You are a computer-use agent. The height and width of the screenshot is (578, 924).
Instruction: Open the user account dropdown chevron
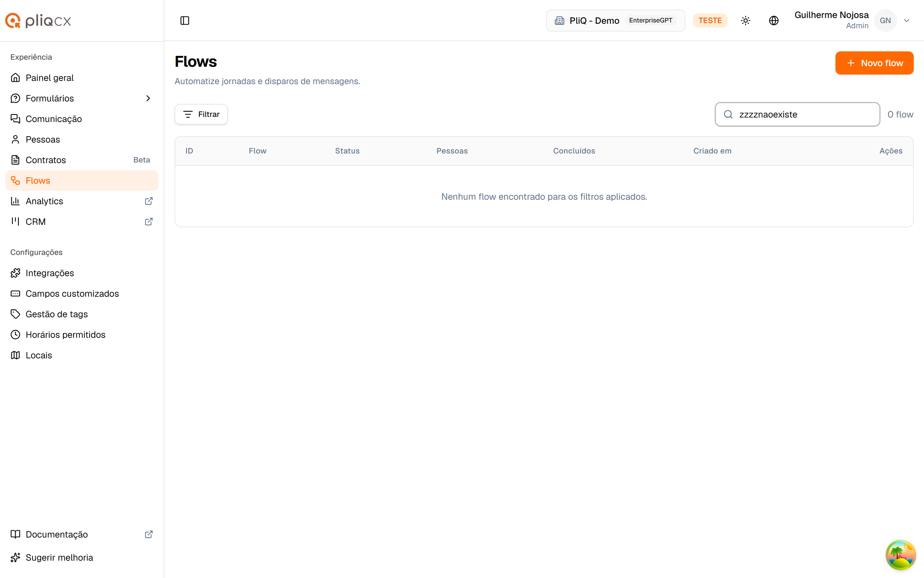pyautogui.click(x=906, y=21)
